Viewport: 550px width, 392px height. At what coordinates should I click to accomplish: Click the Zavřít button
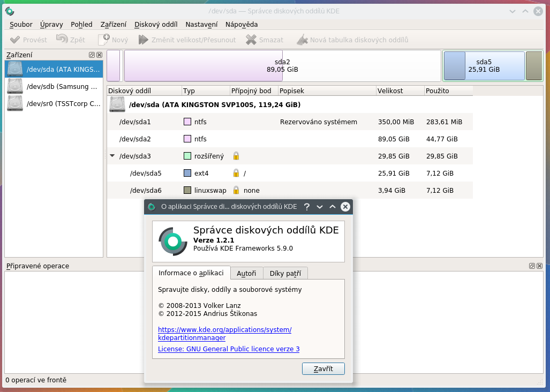click(323, 369)
